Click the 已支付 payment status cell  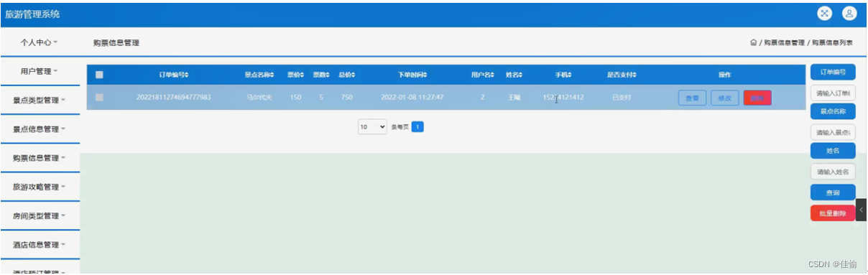621,97
